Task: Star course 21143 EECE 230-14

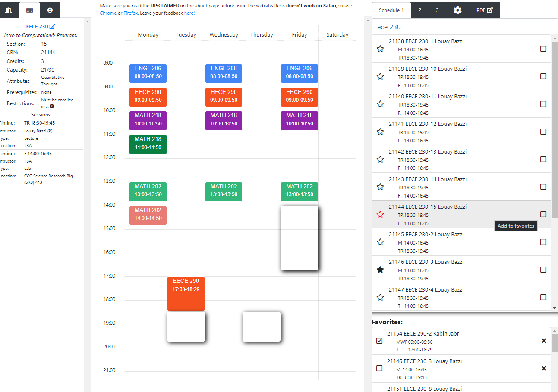Action: click(x=380, y=187)
